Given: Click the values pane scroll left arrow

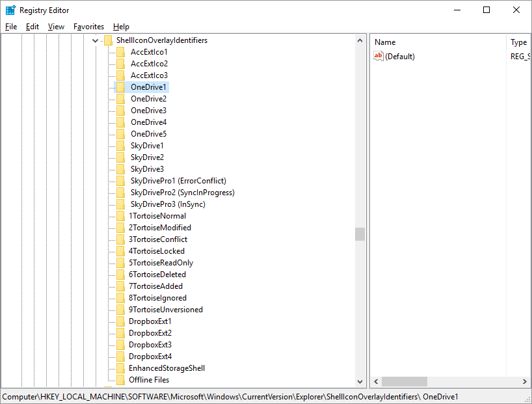Looking at the screenshot, I should pos(376,382).
